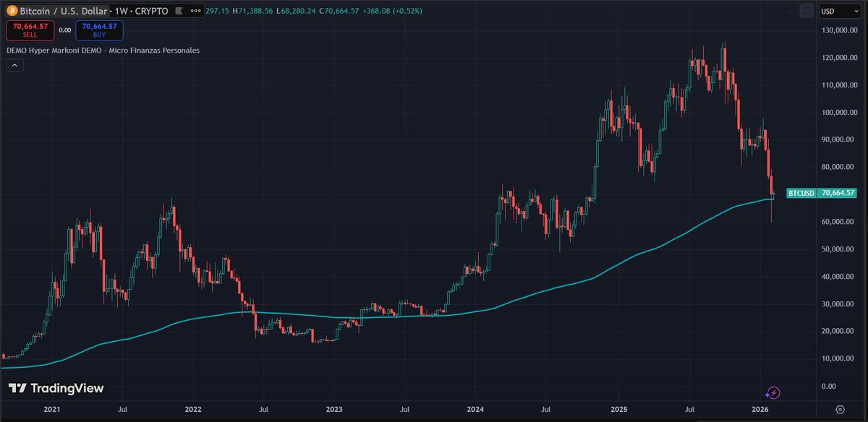
Task: Click the 2022 label on time axis
Action: [194, 409]
